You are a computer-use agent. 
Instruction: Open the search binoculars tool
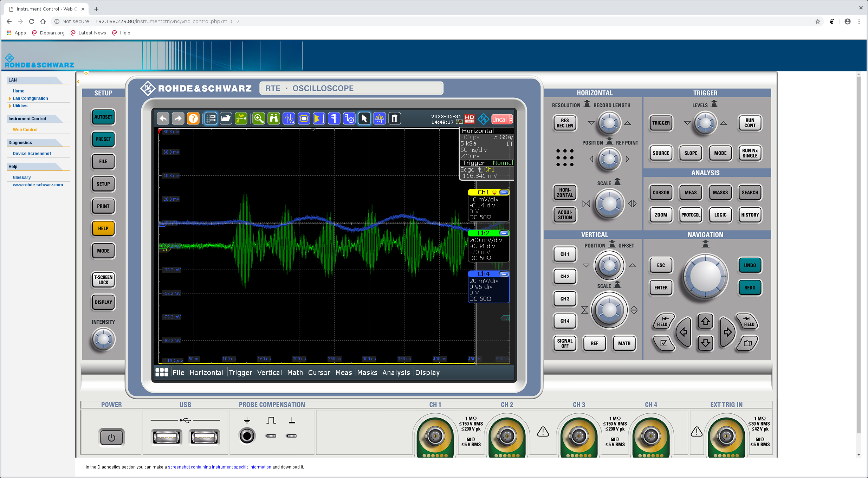(273, 119)
